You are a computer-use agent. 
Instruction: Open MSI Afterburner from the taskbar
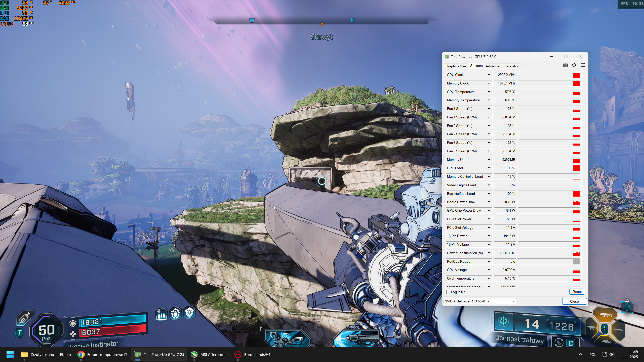point(209,354)
